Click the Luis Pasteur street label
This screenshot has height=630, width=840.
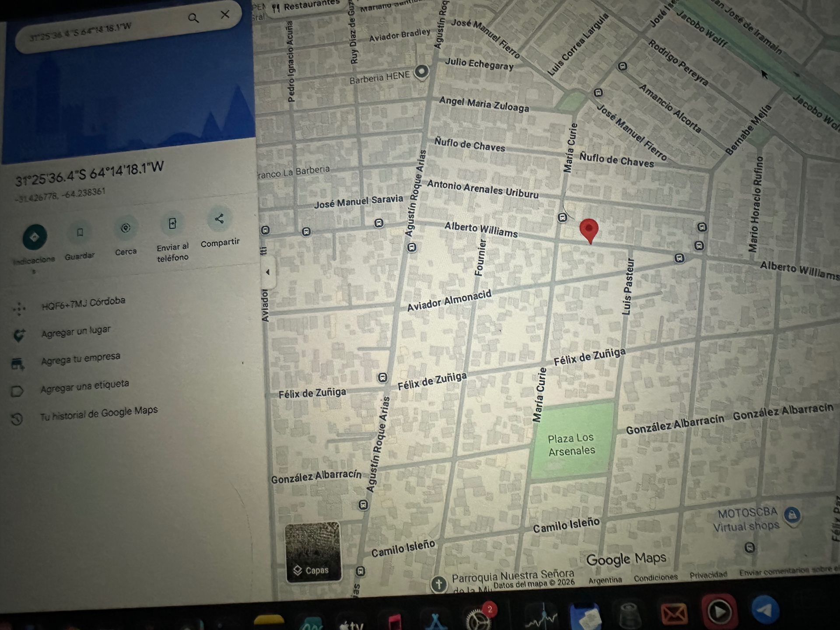pos(628,286)
